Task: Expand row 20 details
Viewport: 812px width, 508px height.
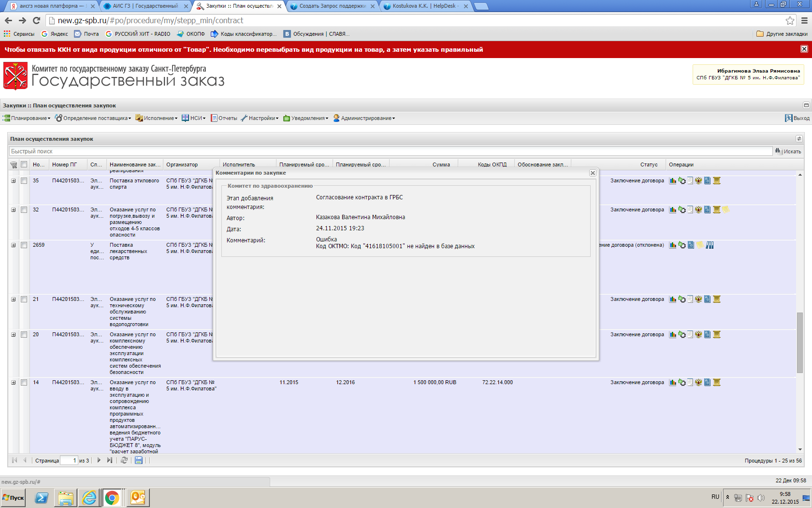Action: (x=14, y=335)
